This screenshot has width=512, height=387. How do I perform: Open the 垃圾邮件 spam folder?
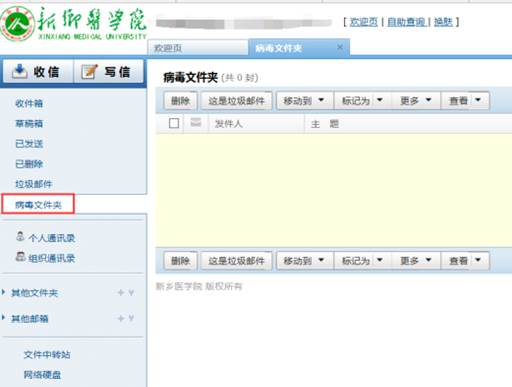34,184
